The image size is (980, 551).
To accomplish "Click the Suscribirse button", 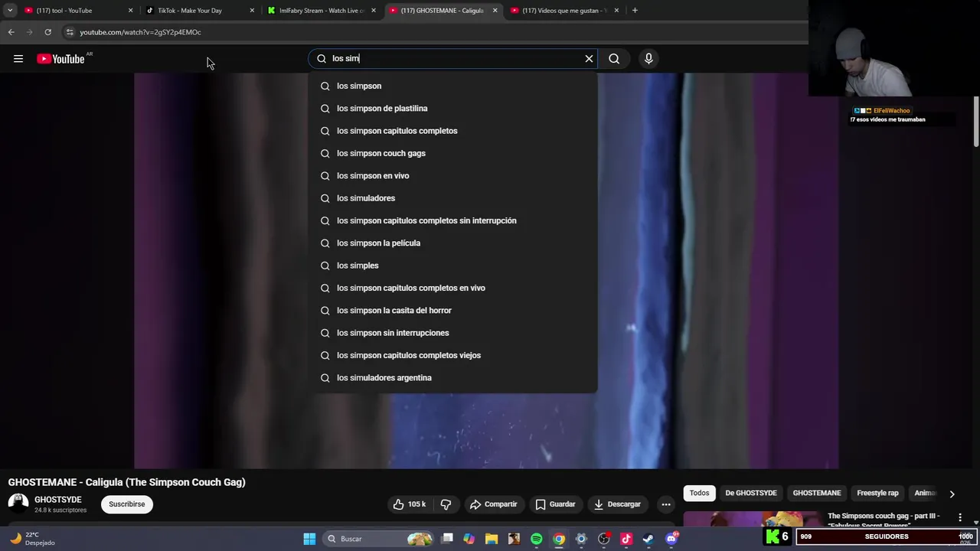I will (127, 504).
